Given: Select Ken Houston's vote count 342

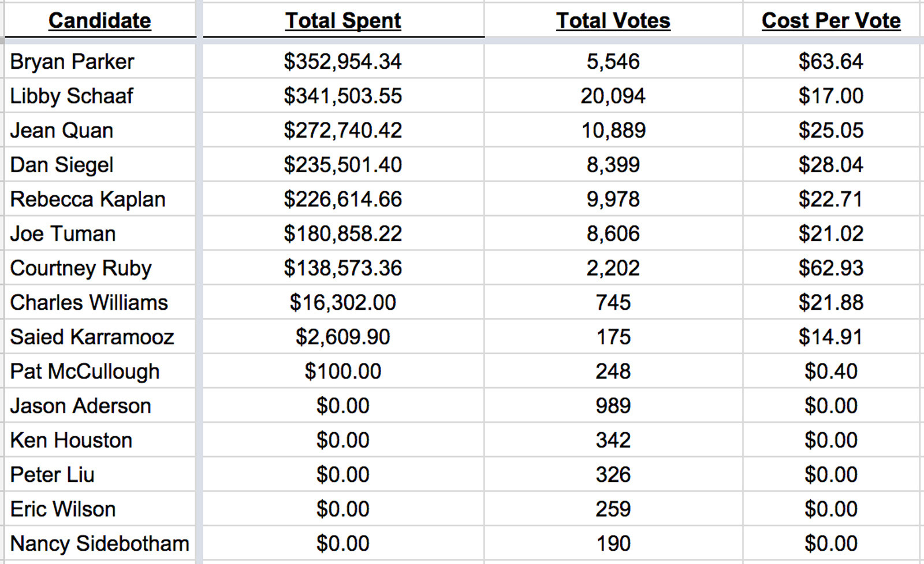Looking at the screenshot, I should click(x=613, y=440).
